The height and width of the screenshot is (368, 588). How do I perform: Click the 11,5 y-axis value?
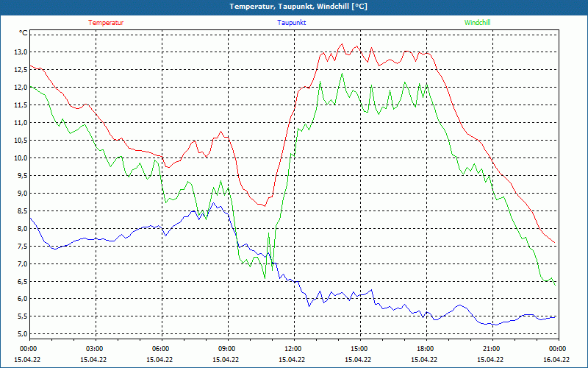click(21, 105)
